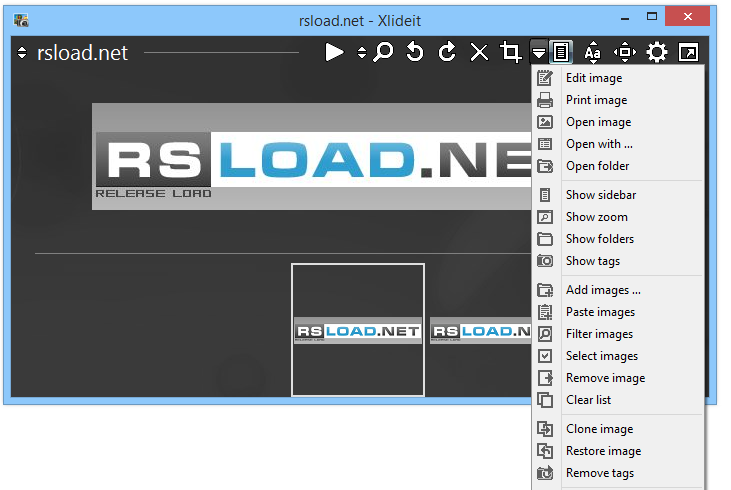Choose Open folder in menu
Image resolution: width=731 pixels, height=490 pixels.
618,166
